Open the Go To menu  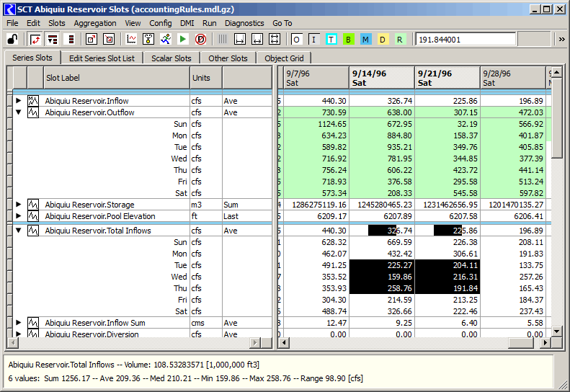point(282,23)
